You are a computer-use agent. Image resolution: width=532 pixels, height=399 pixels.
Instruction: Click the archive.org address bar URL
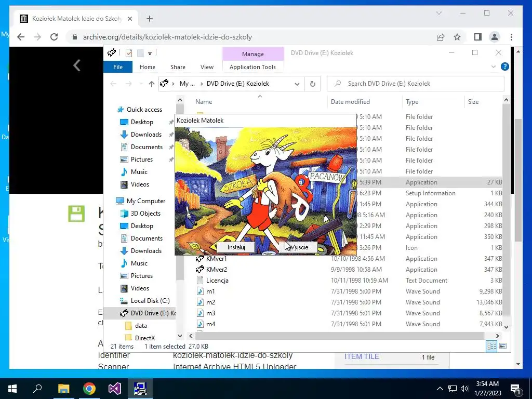tap(167, 37)
